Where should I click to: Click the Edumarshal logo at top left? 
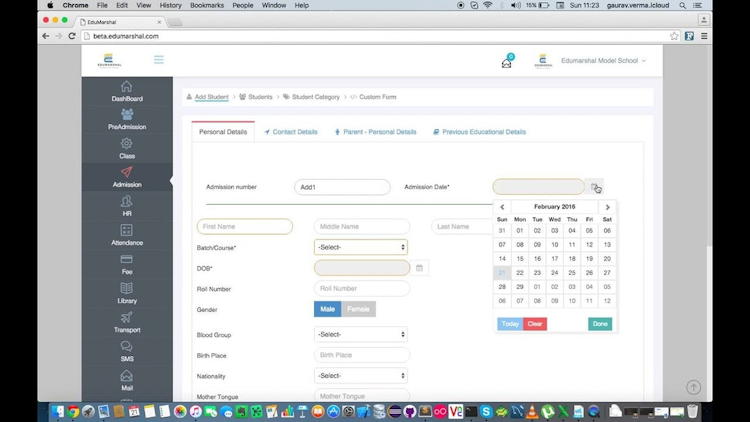click(109, 61)
